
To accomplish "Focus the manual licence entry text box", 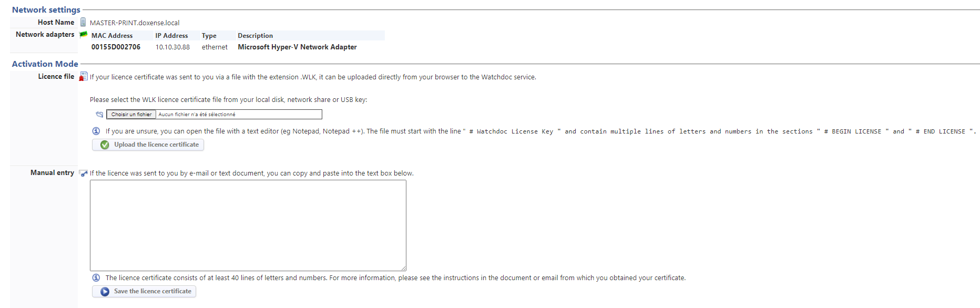I will (248, 225).
